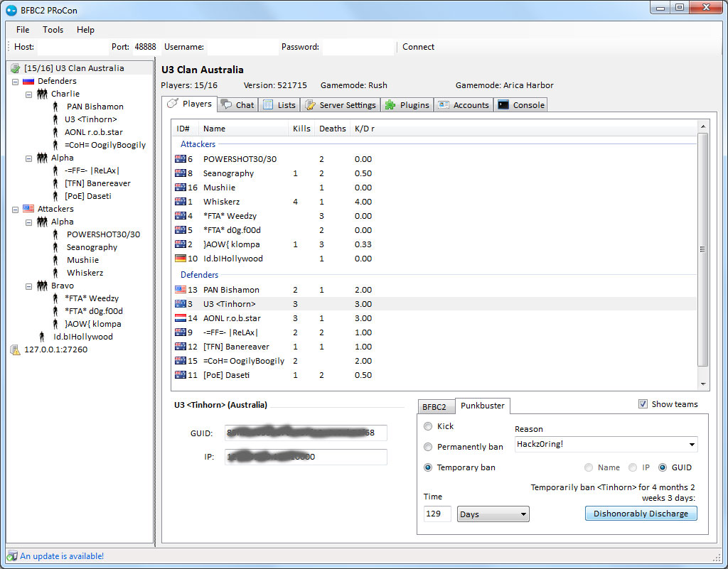The height and width of the screenshot is (569, 728).
Task: Select the Permanently ban option
Action: pos(428,447)
